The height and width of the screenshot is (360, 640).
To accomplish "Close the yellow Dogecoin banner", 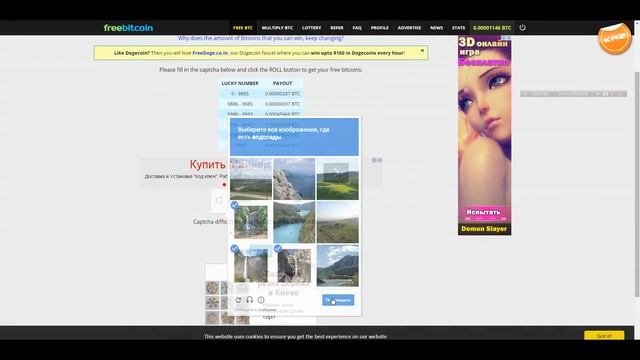I will (x=422, y=51).
